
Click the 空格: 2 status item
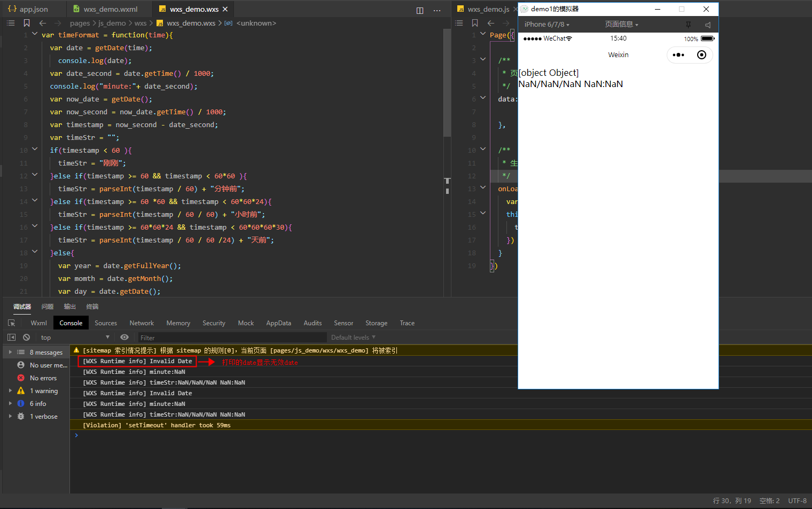769,501
